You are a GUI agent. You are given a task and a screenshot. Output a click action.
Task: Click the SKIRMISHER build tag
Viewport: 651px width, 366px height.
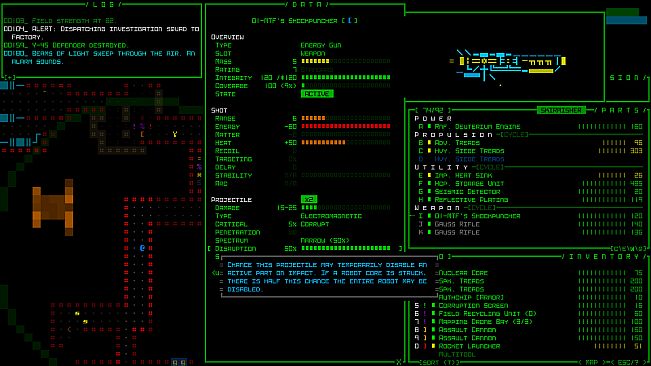click(561, 110)
